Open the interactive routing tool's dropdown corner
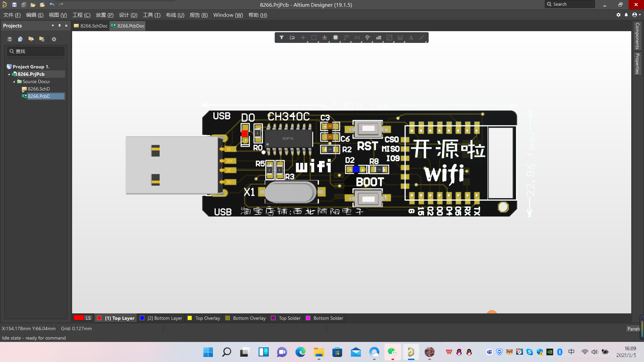Screen dimensions: 644x362 coord(351,42)
